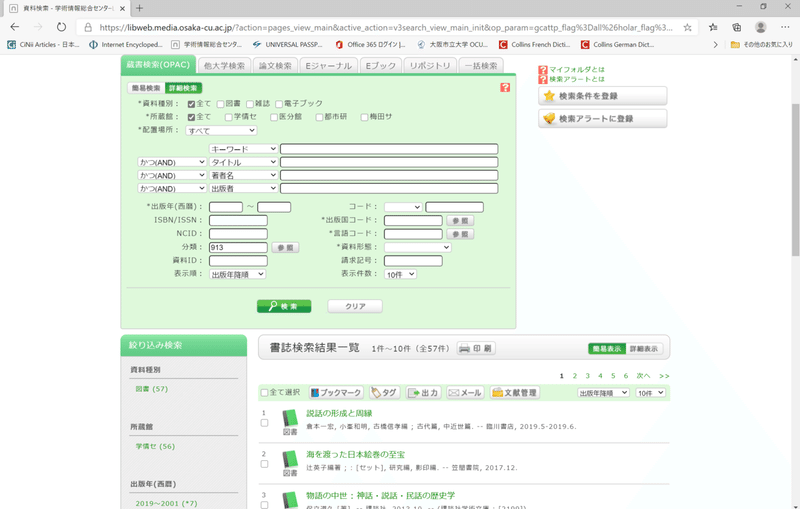Switch to リポジトリ tab
The image size is (800, 509).
[x=430, y=66]
